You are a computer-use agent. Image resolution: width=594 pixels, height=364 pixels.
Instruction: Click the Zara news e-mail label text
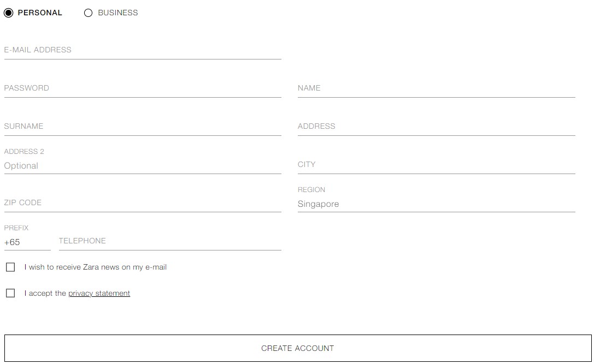pos(96,267)
